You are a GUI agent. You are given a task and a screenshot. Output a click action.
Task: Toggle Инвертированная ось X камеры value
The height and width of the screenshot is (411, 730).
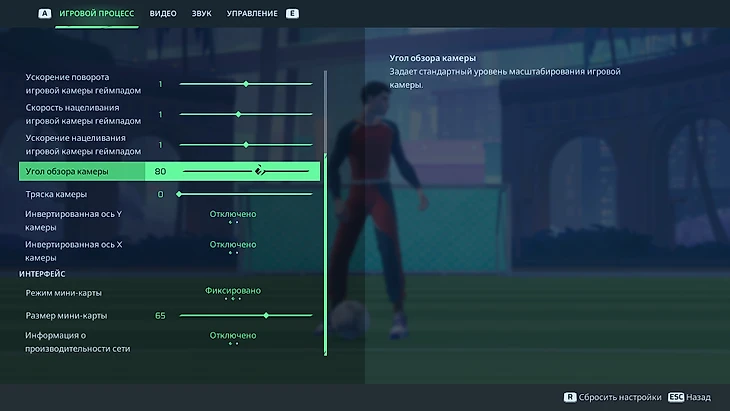tap(233, 244)
